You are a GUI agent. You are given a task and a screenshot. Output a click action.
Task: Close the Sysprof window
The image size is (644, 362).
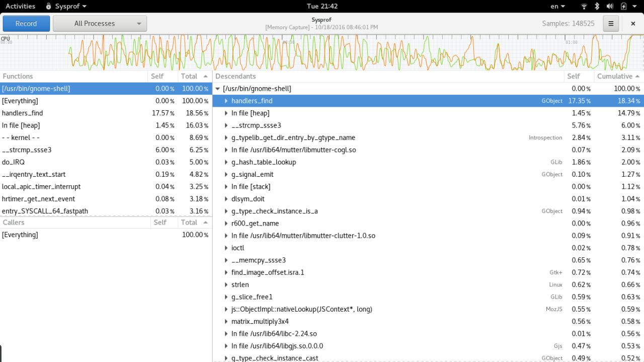[x=633, y=23]
